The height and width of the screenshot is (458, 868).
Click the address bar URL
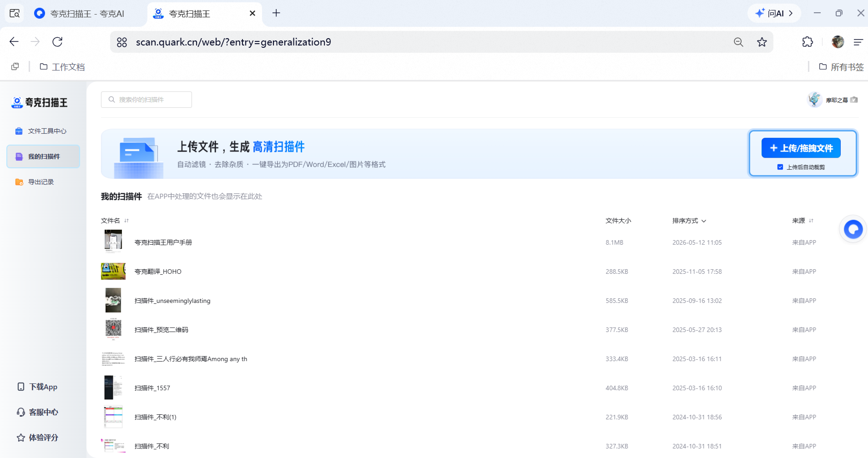pos(233,42)
